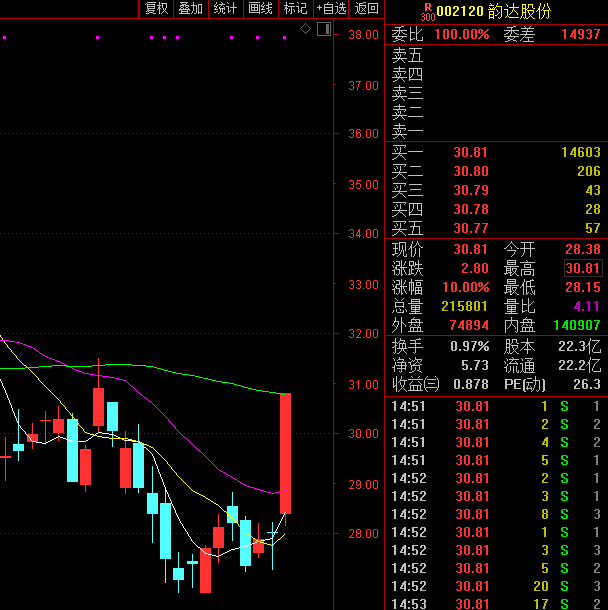
Task: Open the 标记 mark option
Action: tap(295, 9)
